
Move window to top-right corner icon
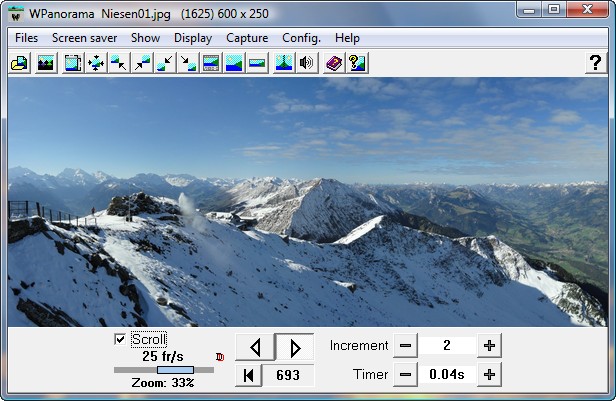(142, 63)
